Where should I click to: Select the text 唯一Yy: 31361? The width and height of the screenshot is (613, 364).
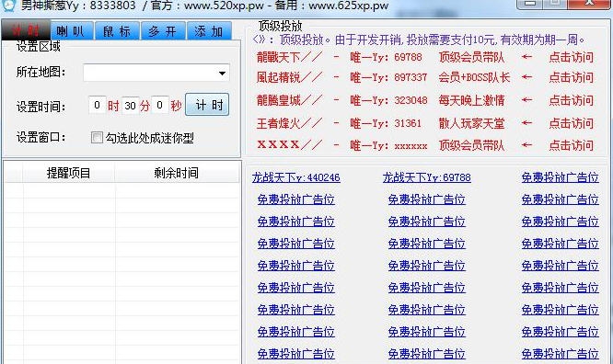pos(386,123)
